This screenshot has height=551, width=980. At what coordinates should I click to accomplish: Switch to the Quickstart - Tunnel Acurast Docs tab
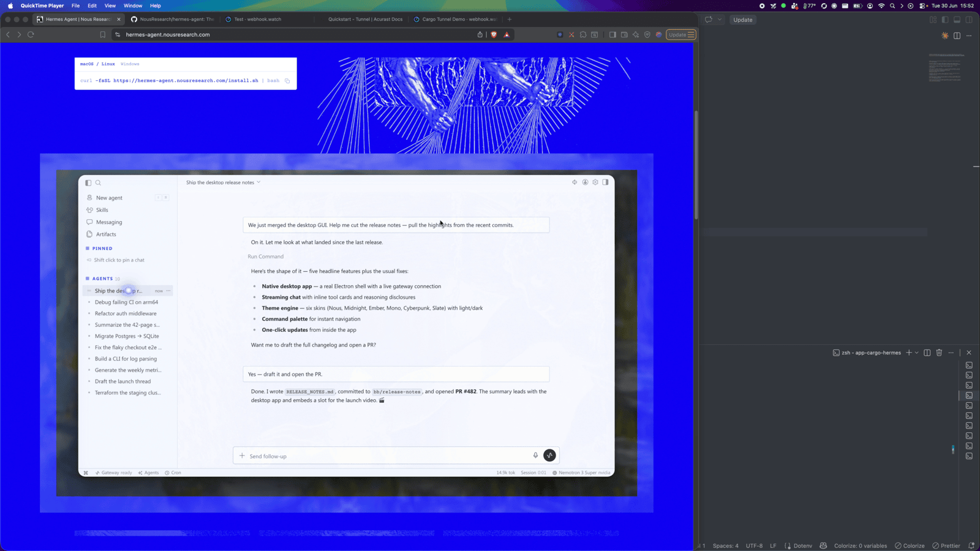pos(365,19)
